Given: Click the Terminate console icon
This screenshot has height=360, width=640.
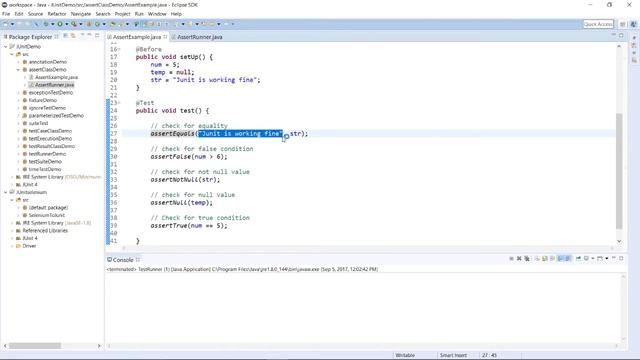Looking at the screenshot, I should pyautogui.click(x=511, y=258).
